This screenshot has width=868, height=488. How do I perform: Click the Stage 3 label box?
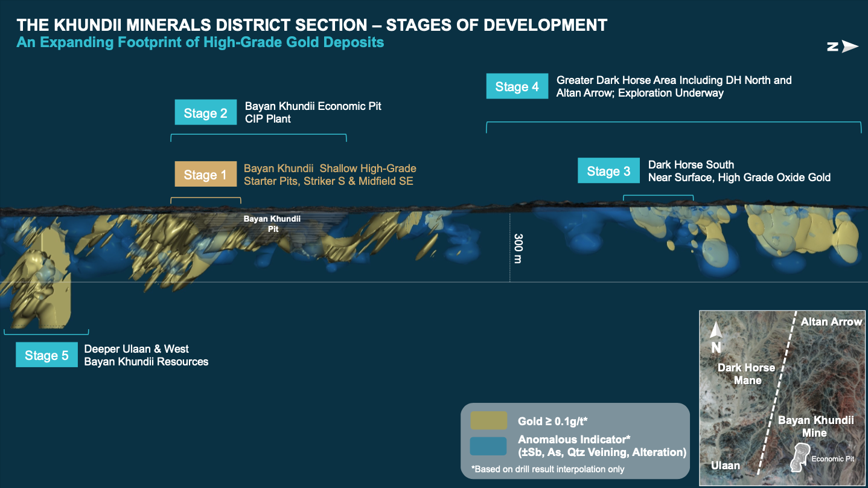608,171
